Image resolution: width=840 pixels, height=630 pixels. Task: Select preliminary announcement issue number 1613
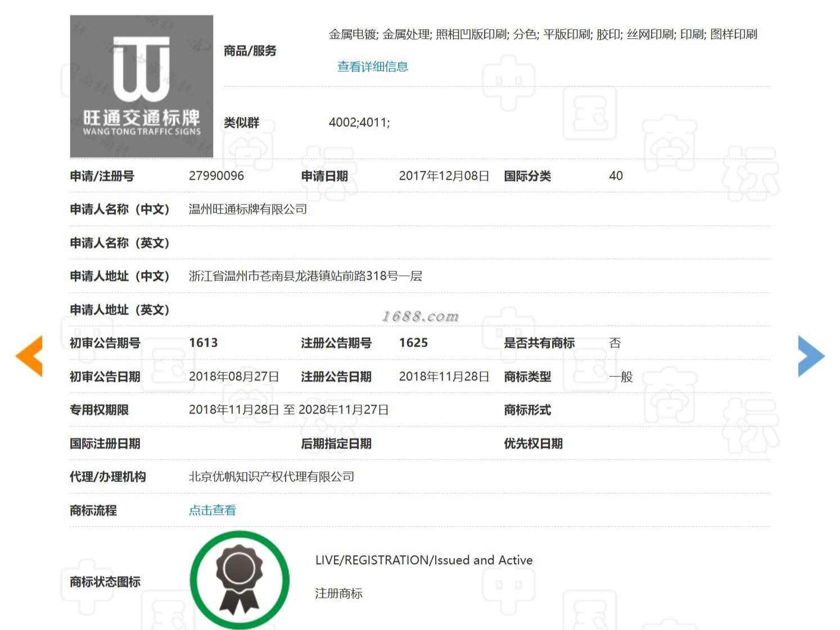pos(204,343)
